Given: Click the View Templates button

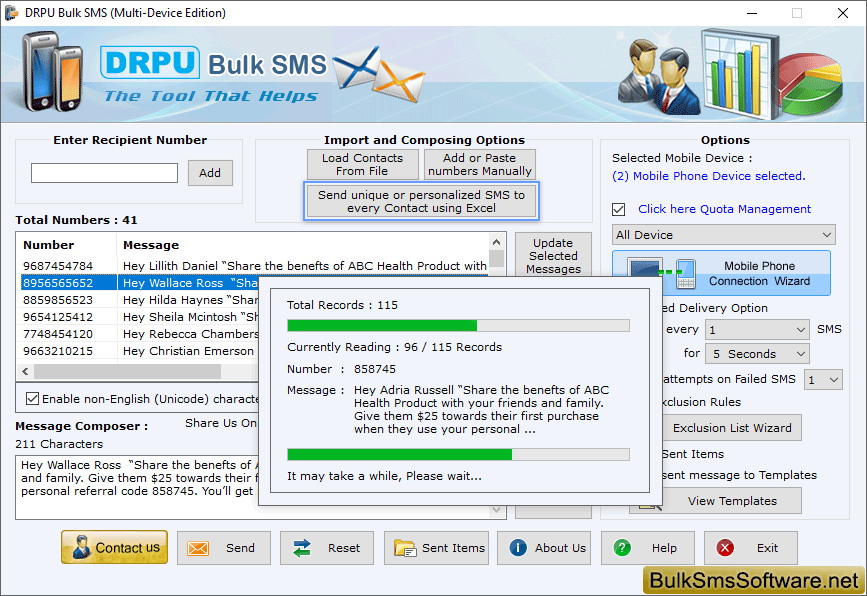Looking at the screenshot, I should coord(732,501).
